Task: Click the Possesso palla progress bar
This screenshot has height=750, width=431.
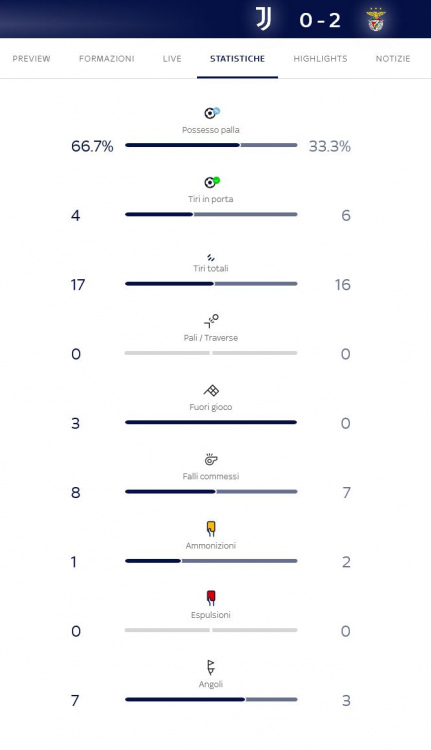Action: pyautogui.click(x=211, y=145)
